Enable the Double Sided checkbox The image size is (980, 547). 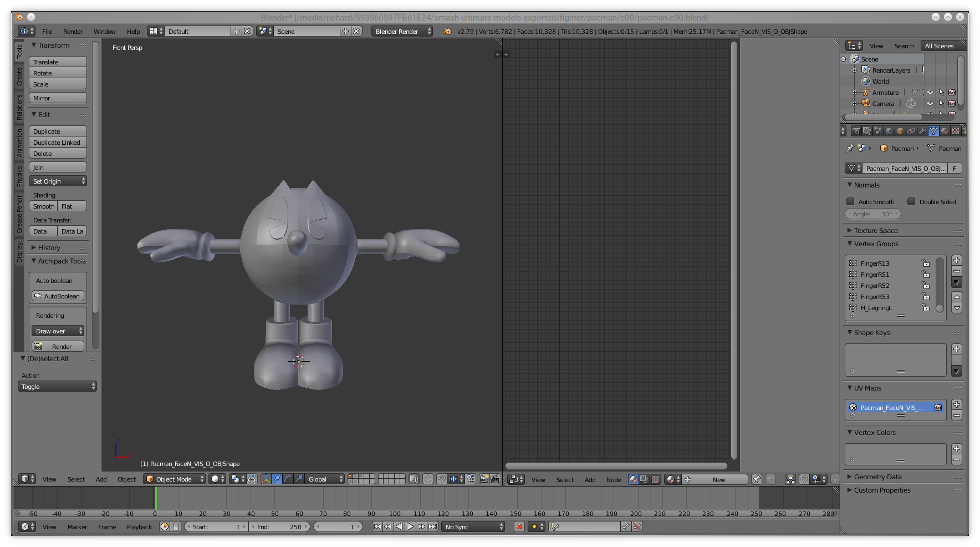coord(911,201)
